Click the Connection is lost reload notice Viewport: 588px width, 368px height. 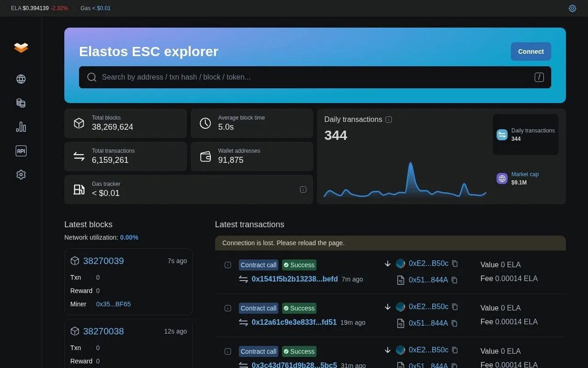tap(390, 243)
